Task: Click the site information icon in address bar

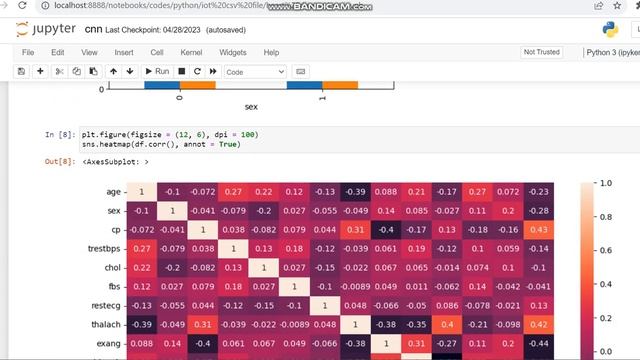Action: (x=46, y=6)
